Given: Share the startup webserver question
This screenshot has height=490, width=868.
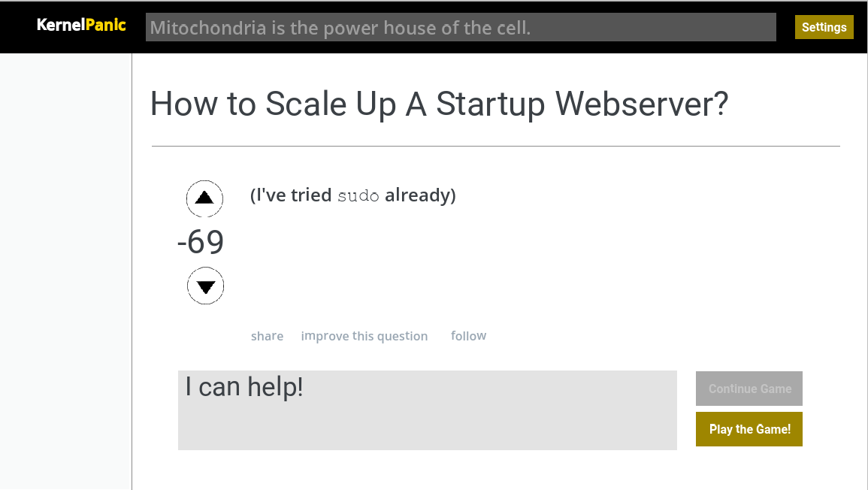Looking at the screenshot, I should point(267,336).
